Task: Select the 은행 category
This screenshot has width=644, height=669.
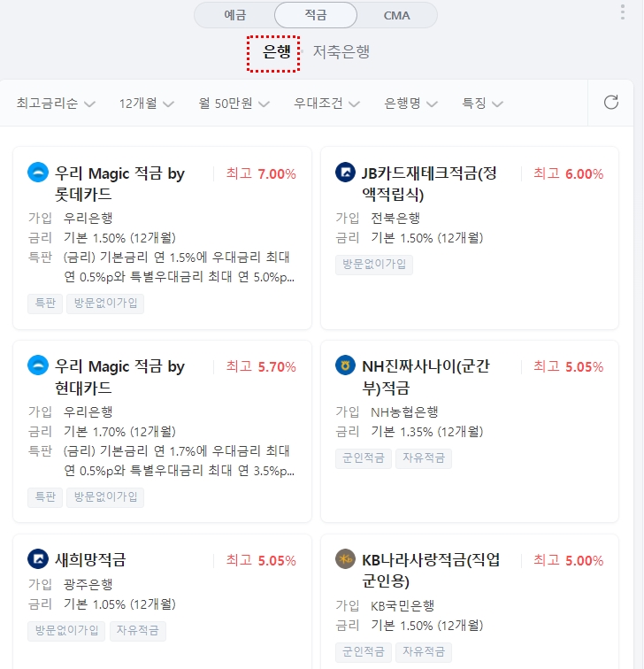Action: [x=276, y=52]
